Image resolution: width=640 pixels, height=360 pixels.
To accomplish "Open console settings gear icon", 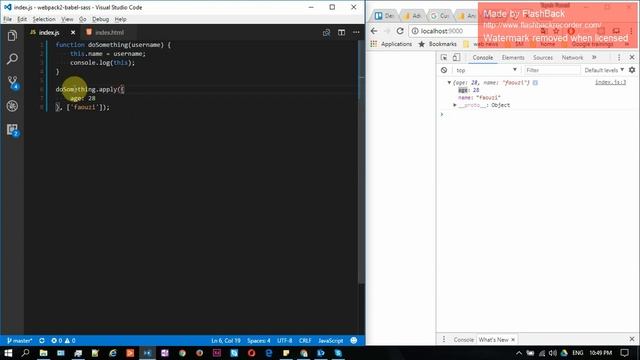I will coord(632,70).
